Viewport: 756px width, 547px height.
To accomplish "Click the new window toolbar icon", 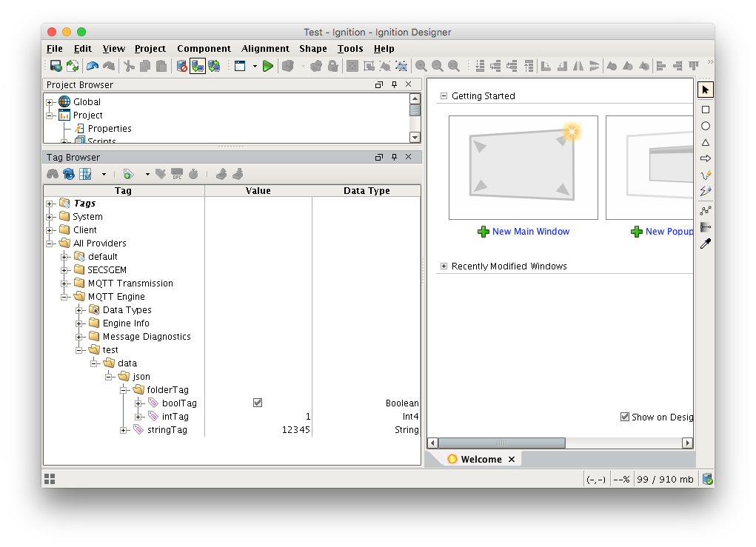I will (240, 66).
